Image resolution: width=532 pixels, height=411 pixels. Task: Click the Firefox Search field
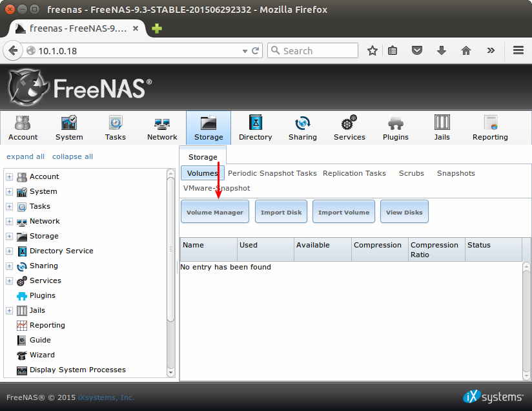pyautogui.click(x=312, y=50)
